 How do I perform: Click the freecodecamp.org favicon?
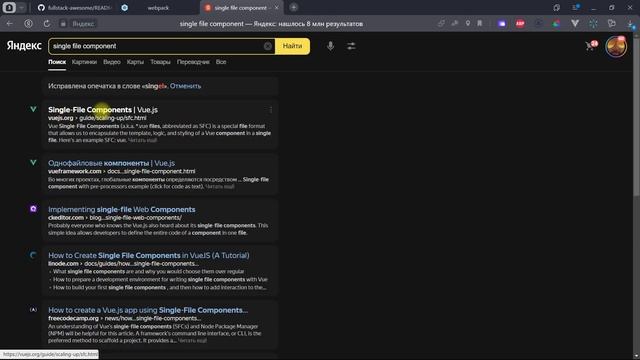[33, 310]
